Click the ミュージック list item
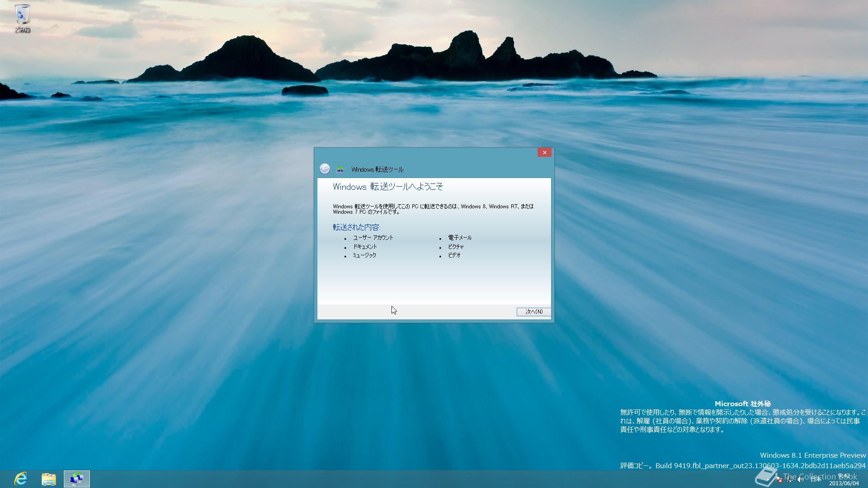Image resolution: width=868 pixels, height=488 pixels. click(364, 255)
